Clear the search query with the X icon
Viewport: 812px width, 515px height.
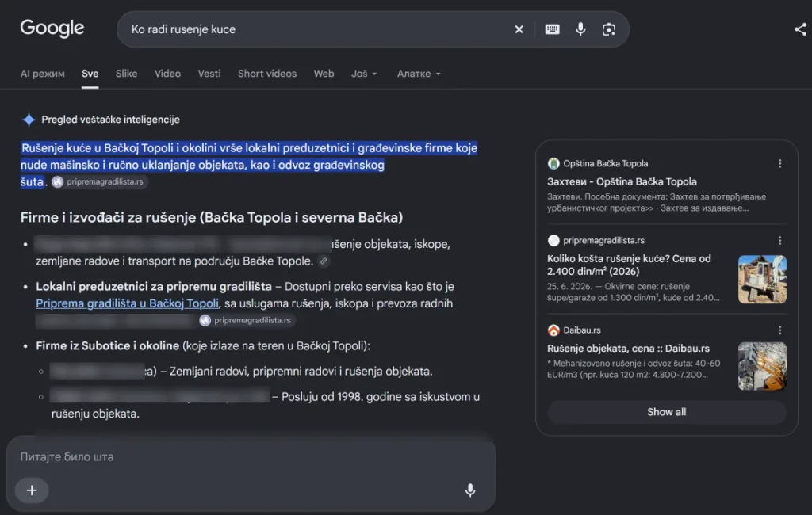(519, 29)
